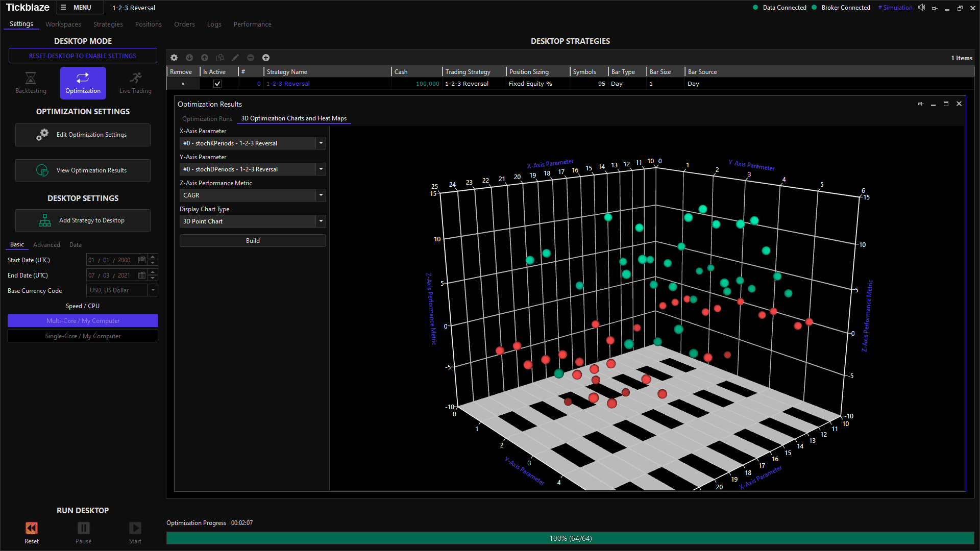980x551 pixels.
Task: Click the speaker sound icon in title bar
Action: tap(921, 8)
